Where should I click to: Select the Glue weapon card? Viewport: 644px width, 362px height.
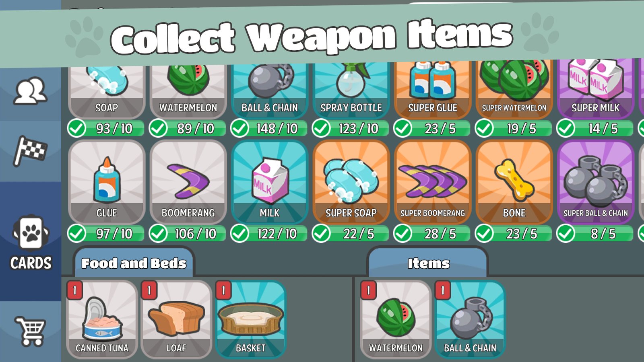(107, 182)
